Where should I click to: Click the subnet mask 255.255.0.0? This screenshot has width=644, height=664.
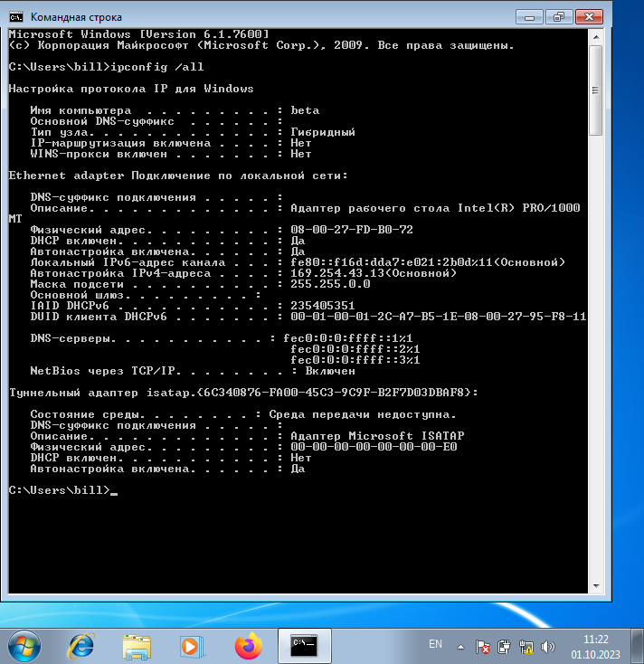[x=330, y=284]
